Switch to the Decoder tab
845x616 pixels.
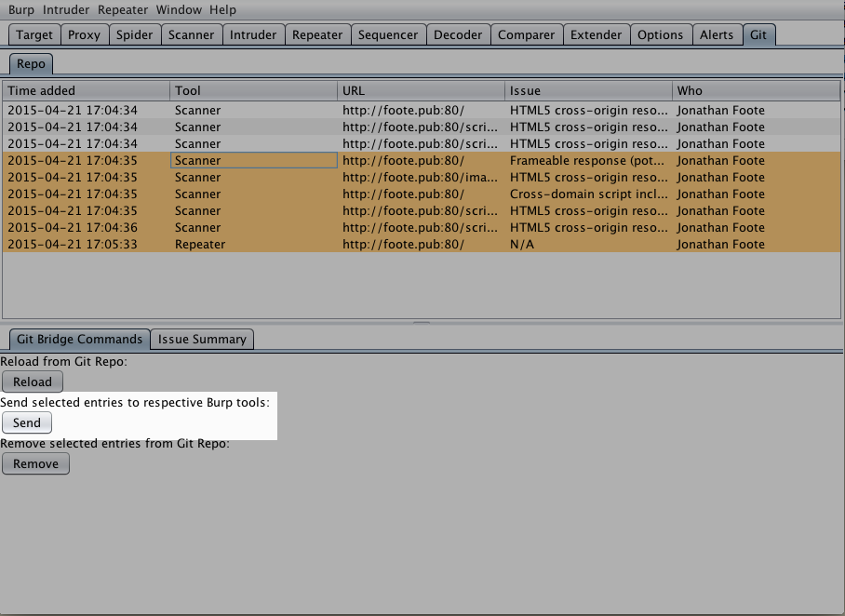click(x=458, y=34)
